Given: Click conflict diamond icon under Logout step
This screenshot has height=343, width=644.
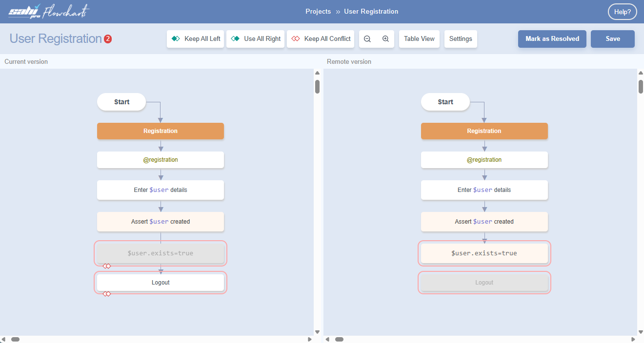Looking at the screenshot, I should point(106,294).
